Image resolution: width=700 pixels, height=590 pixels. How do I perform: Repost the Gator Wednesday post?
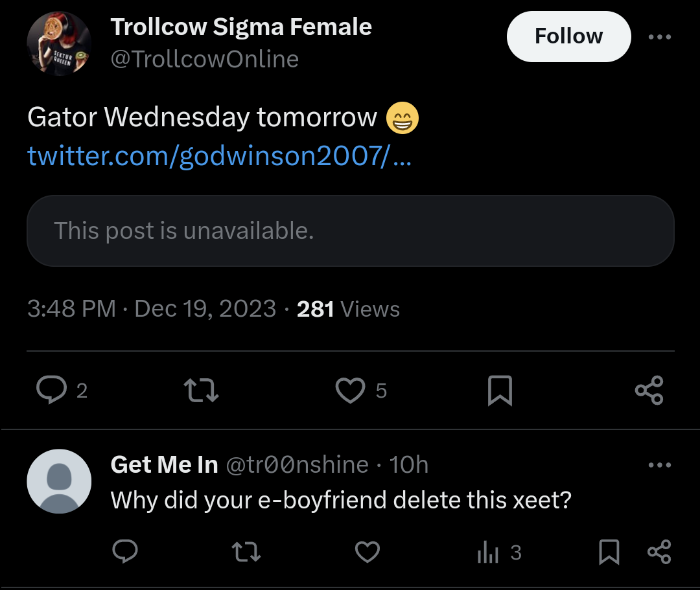202,391
